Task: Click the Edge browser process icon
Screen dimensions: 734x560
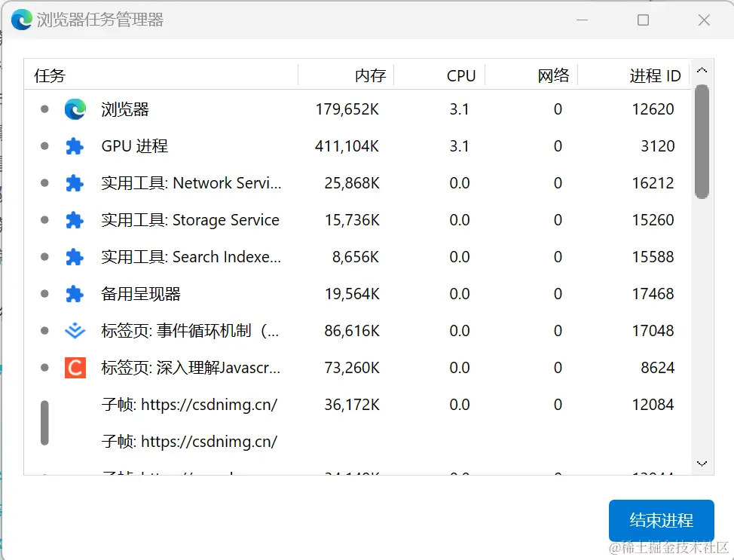Action: pos(75,109)
